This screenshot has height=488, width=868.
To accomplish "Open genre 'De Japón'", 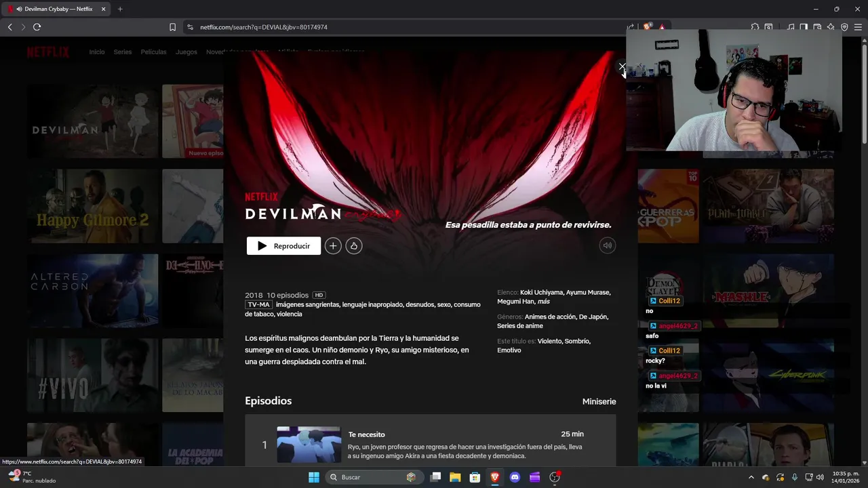I will (x=593, y=317).
